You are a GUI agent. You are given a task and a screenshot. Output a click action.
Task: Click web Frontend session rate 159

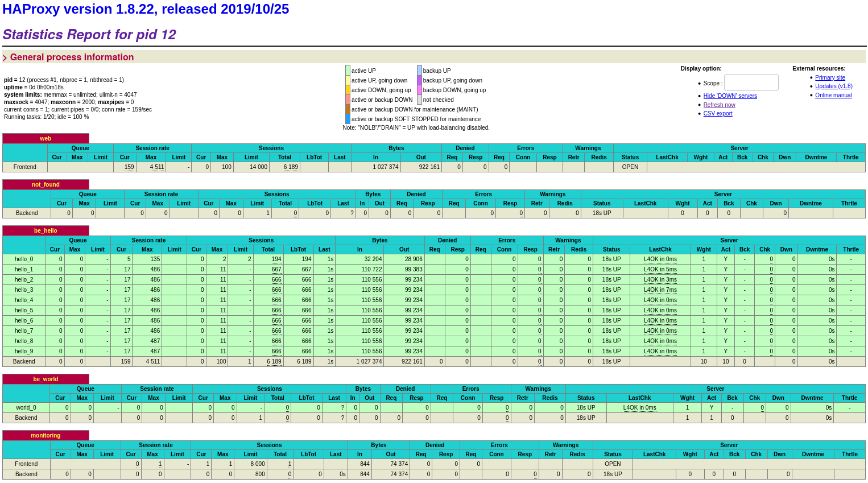coord(129,167)
